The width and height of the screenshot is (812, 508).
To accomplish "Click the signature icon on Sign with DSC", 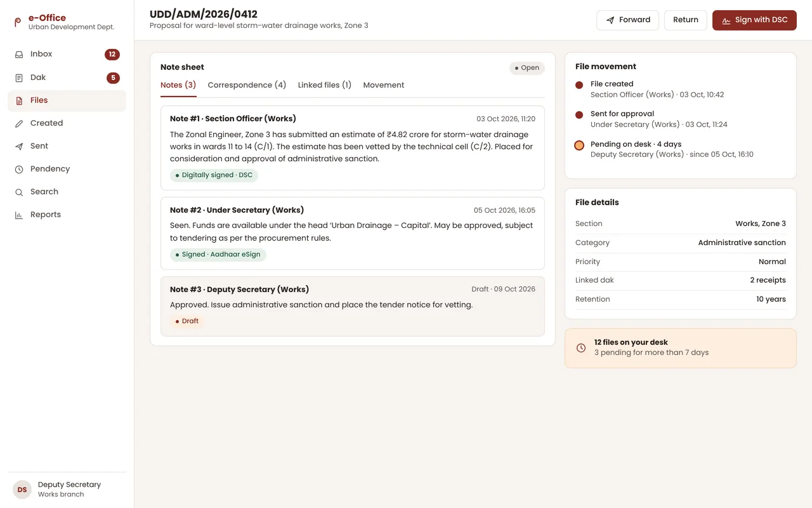I will click(x=726, y=20).
